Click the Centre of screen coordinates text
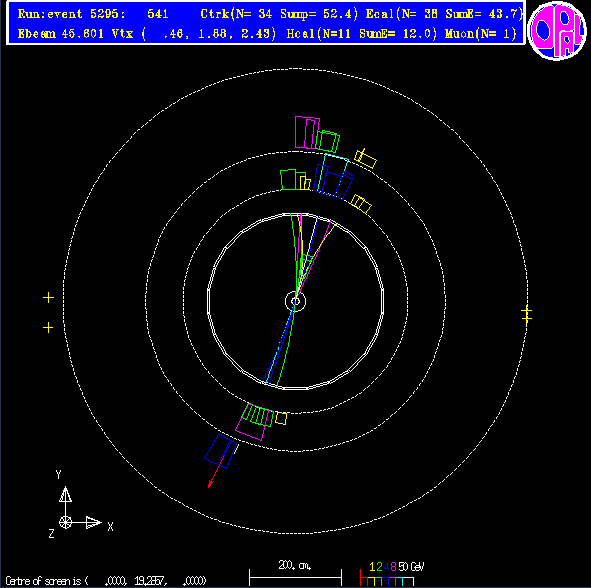Image resolution: width=591 pixels, height=588 pixels. (x=106, y=580)
